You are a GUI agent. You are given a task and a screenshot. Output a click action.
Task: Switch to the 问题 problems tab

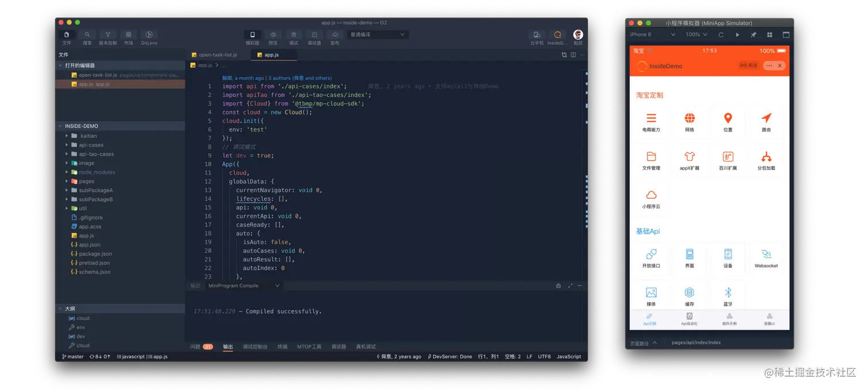[201, 346]
